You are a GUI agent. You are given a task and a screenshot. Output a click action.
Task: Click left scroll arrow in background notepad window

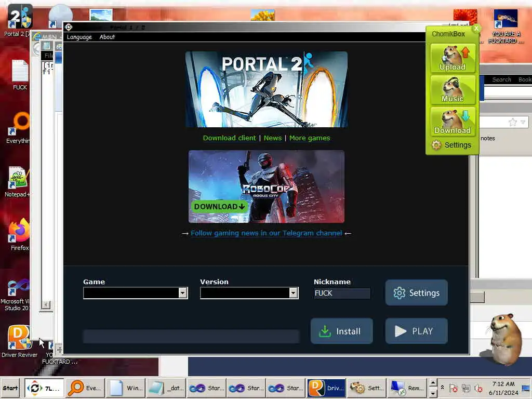point(46,304)
